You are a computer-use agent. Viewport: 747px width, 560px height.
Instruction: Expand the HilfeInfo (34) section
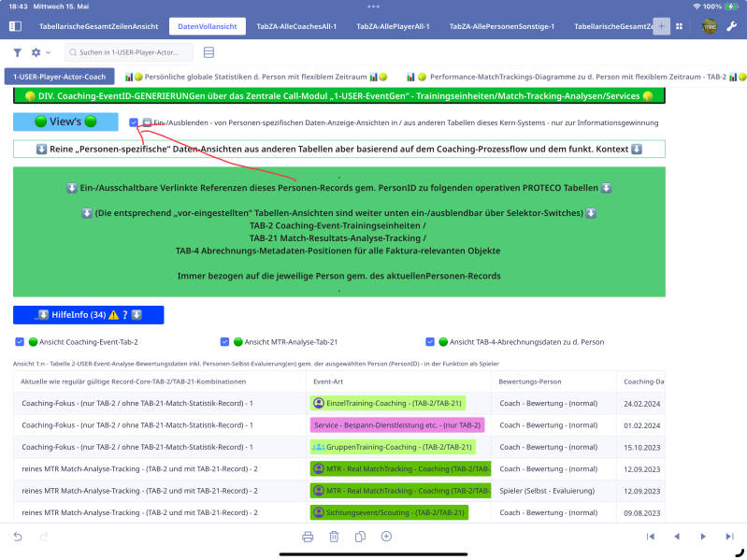tap(89, 315)
